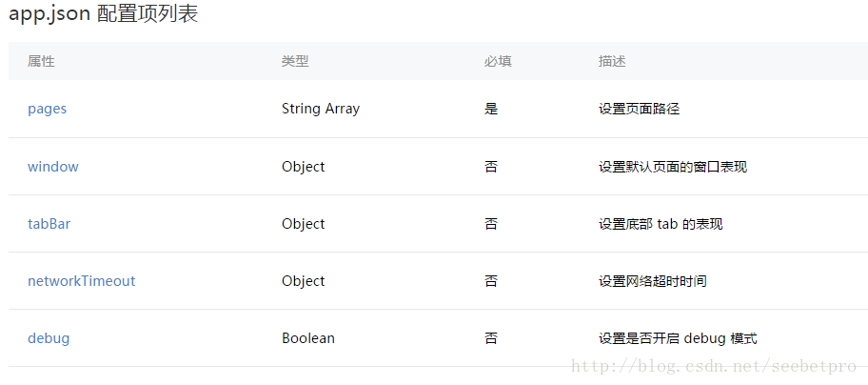
Task: Click the 设置是否开启 debug 模式 description
Action: coord(678,338)
